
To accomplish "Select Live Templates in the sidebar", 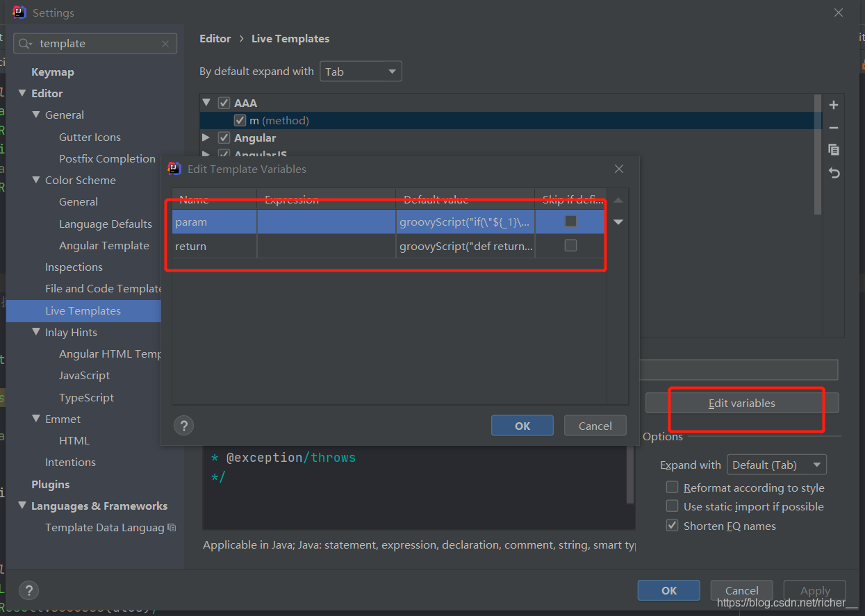I will 83,311.
